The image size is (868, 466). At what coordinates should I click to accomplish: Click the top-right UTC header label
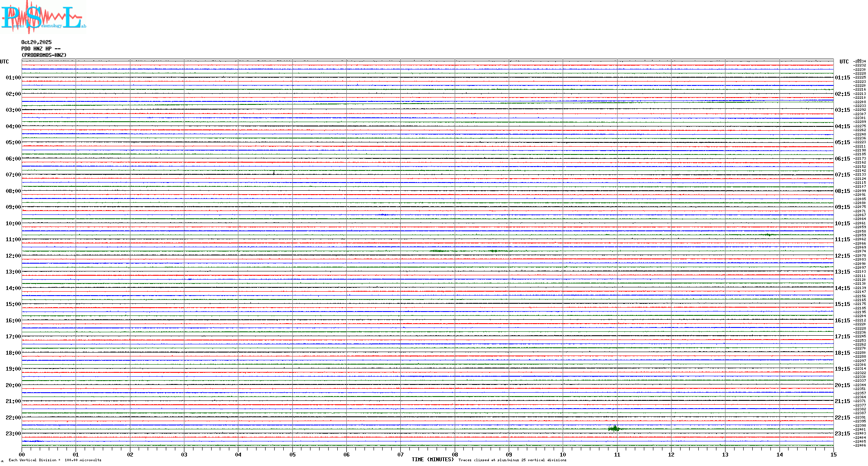(844, 62)
